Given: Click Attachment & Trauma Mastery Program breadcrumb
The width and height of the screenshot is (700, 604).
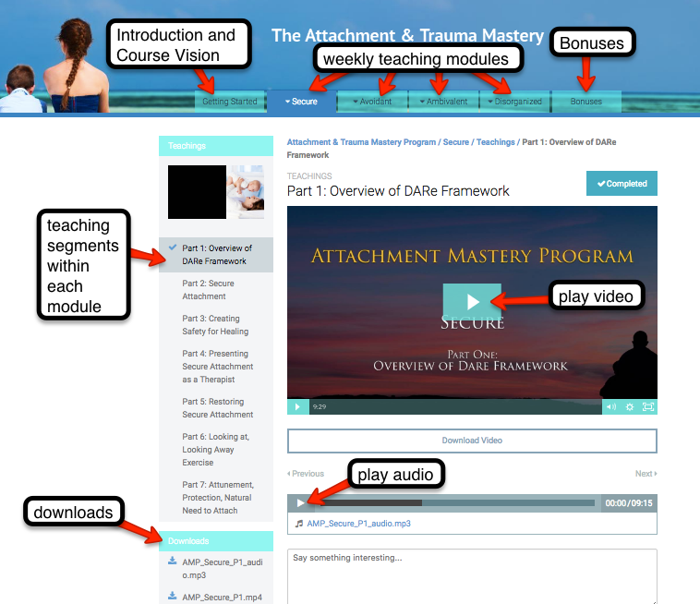Looking at the screenshot, I should point(361,142).
